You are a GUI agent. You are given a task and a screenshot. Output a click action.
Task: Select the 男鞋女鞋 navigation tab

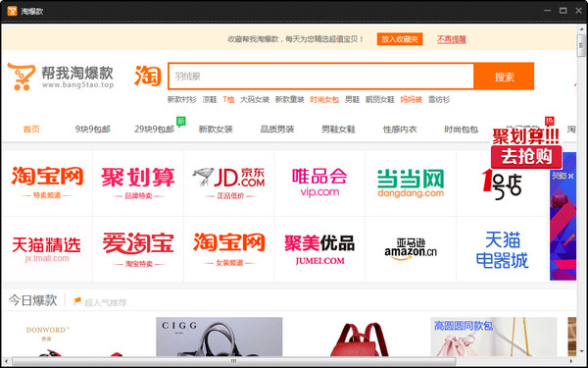(338, 130)
